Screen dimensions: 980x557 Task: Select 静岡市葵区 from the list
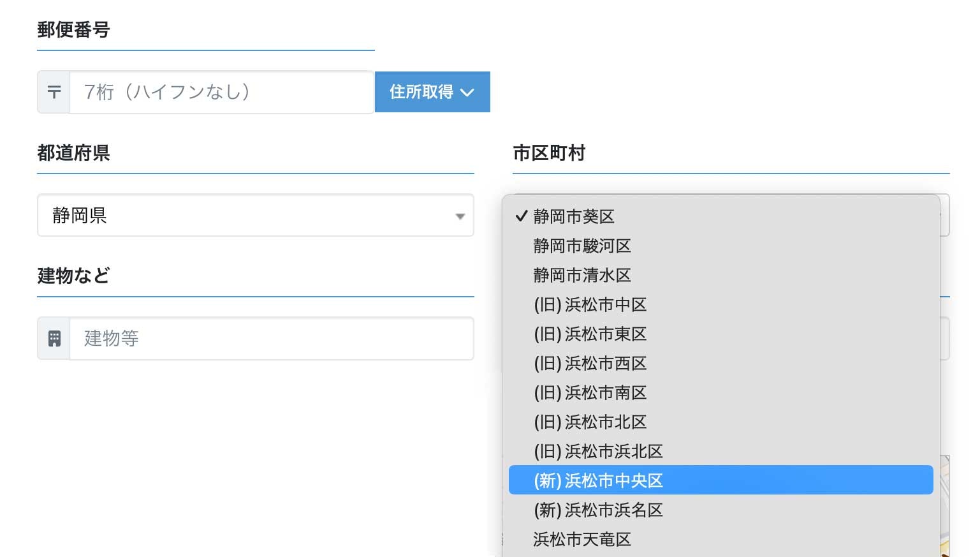(x=721, y=216)
